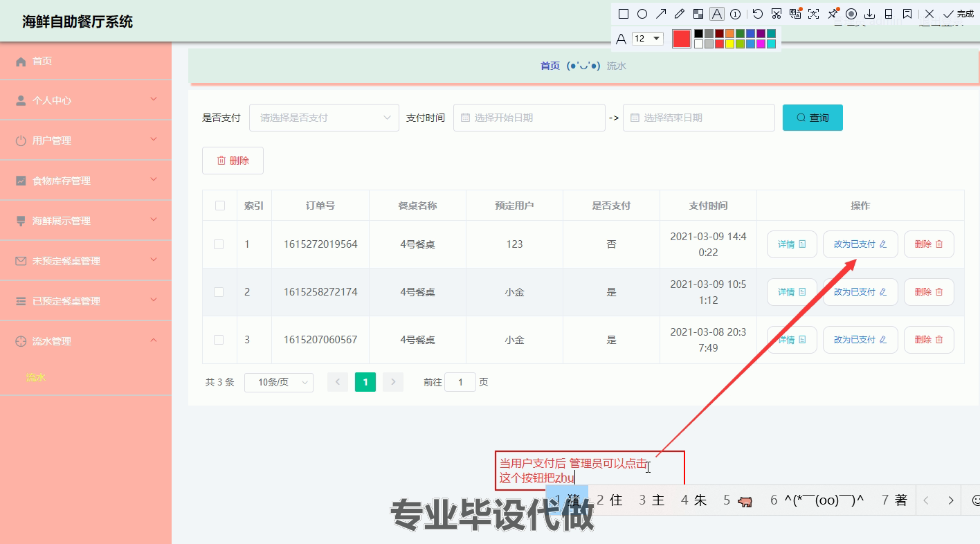Click the translate screenshot icon
Image resolution: width=980 pixels, height=544 pixels.
click(x=795, y=14)
